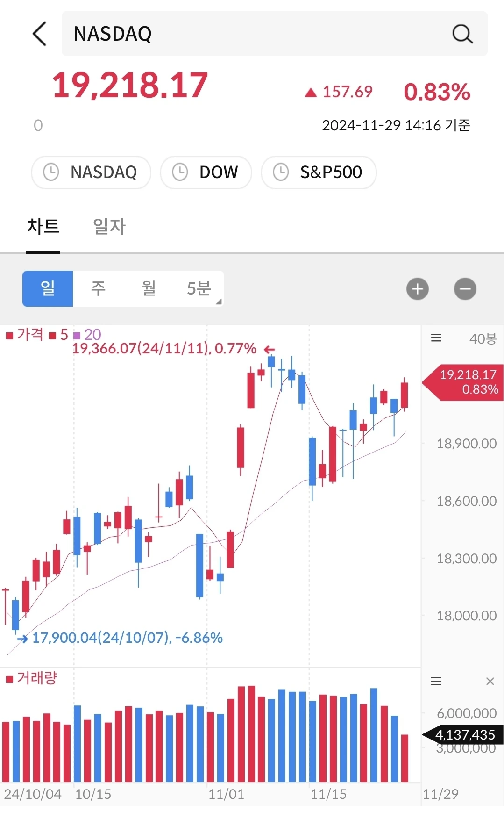Image resolution: width=504 pixels, height=819 pixels.
Task: Select the daily (일) interval
Action: pos(48,288)
